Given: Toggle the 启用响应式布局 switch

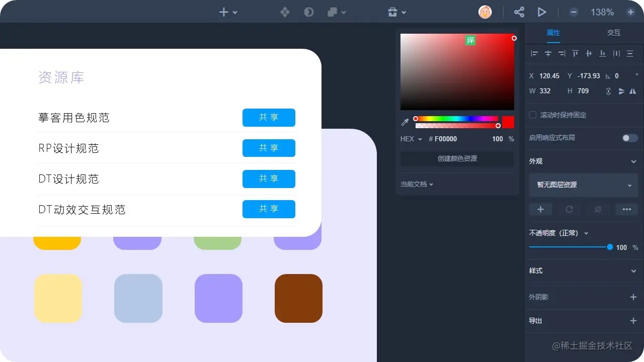Looking at the screenshot, I should click(630, 138).
